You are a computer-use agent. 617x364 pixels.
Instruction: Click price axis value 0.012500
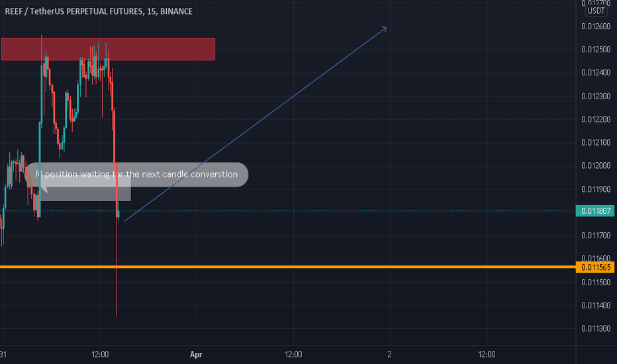[x=596, y=50]
